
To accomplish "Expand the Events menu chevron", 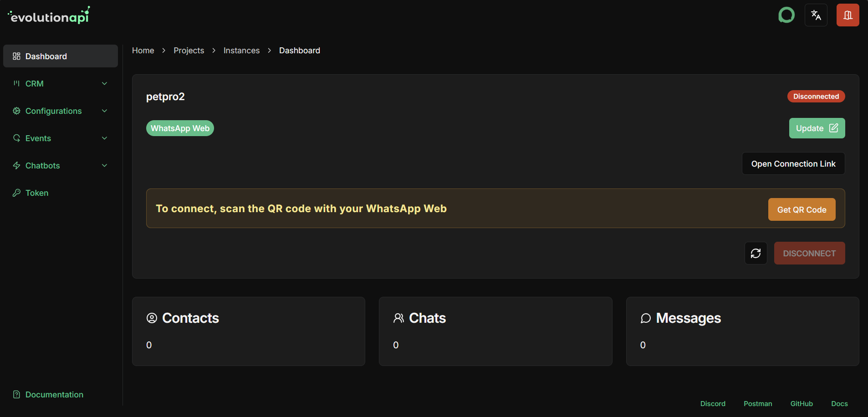I will (104, 138).
